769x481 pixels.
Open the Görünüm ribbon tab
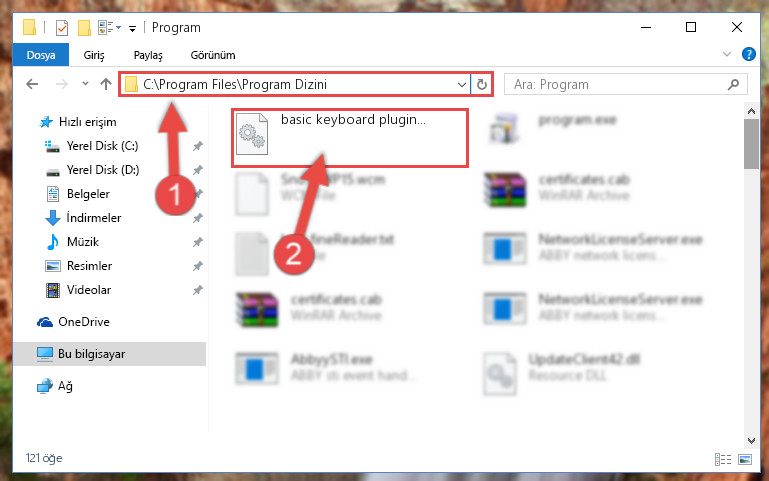(213, 55)
